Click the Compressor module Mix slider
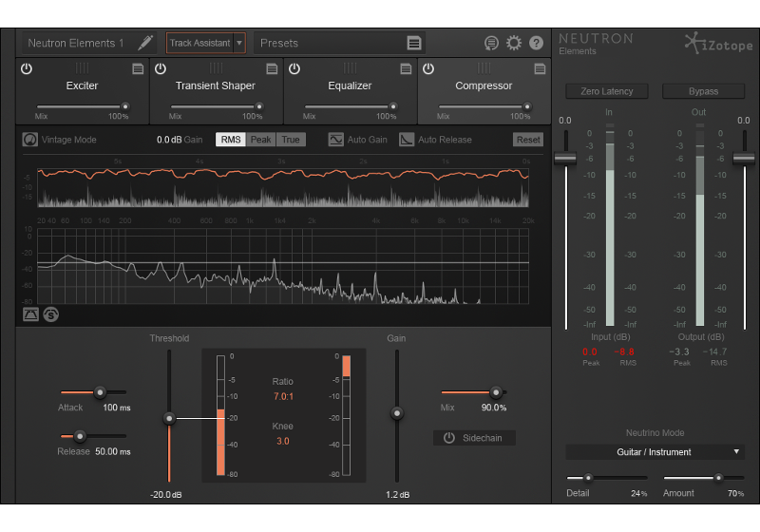 click(484, 106)
